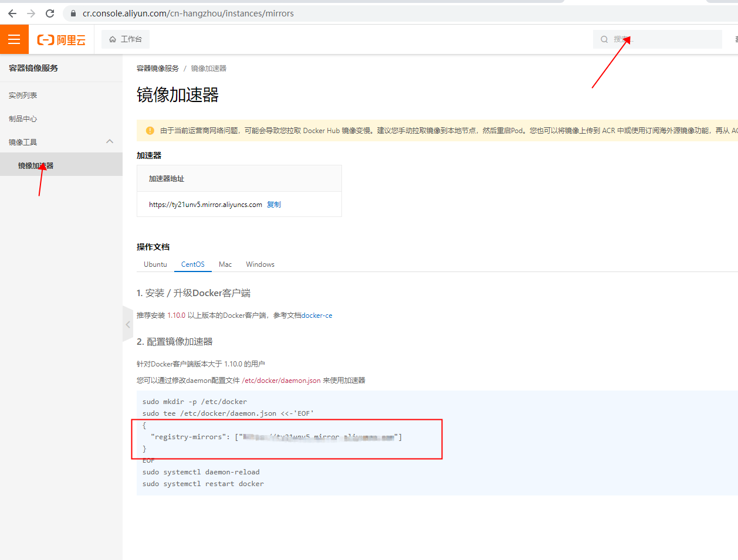Click the https://ty21unv5.mirror.aliyuncs.com address text
738x560 pixels.
click(205, 205)
